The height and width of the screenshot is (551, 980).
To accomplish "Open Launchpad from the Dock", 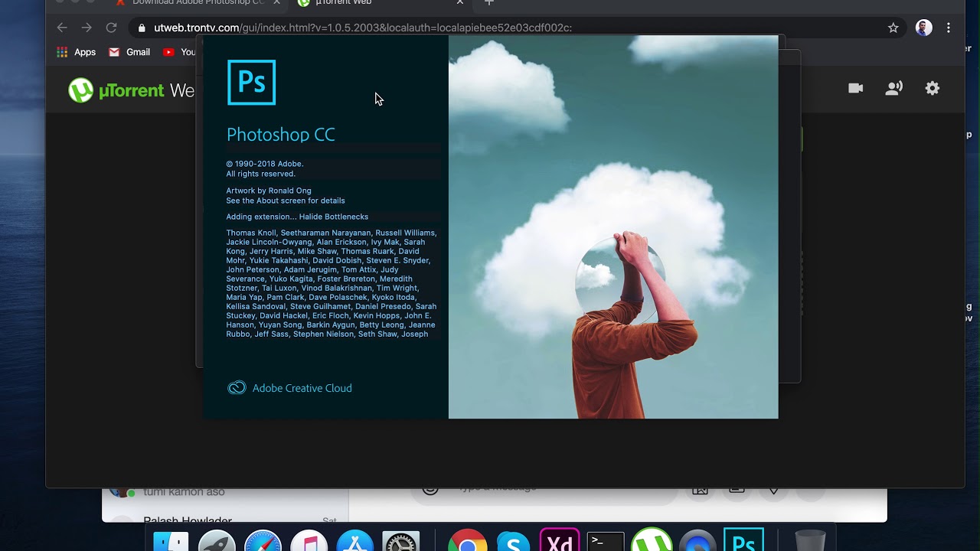I will click(217, 541).
